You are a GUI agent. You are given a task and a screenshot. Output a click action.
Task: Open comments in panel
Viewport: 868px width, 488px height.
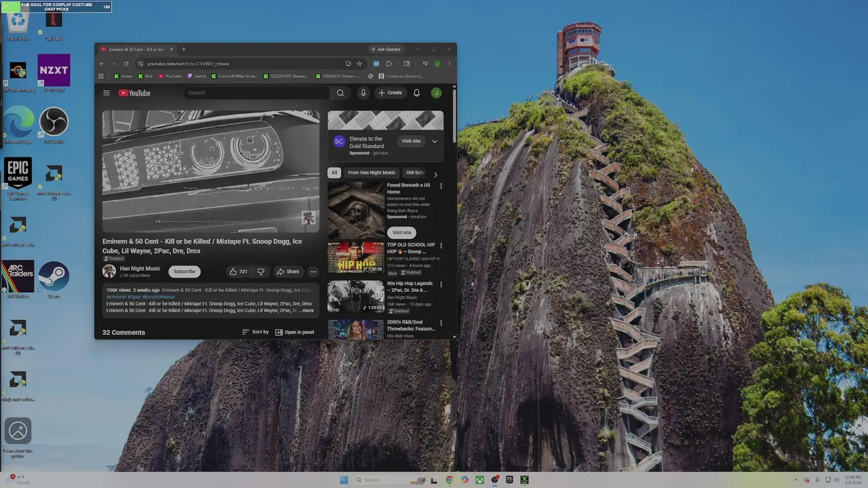294,332
